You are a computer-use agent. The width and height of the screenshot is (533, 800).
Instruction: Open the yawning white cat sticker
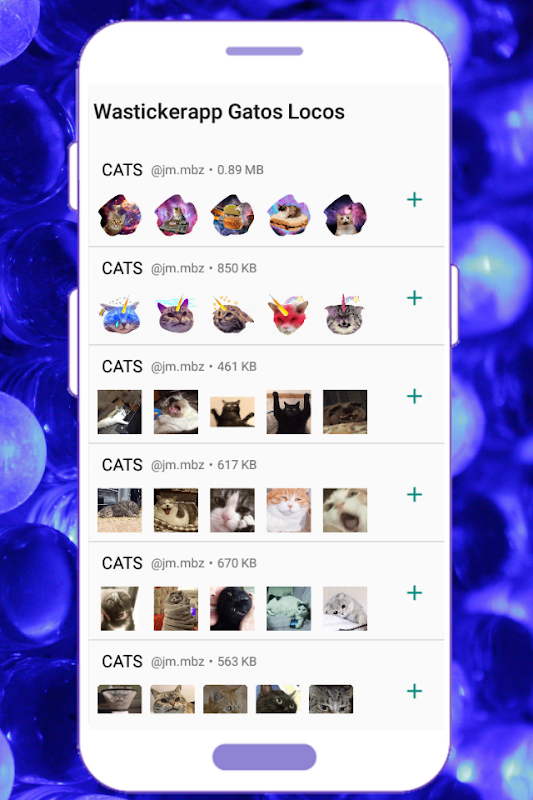point(345,510)
